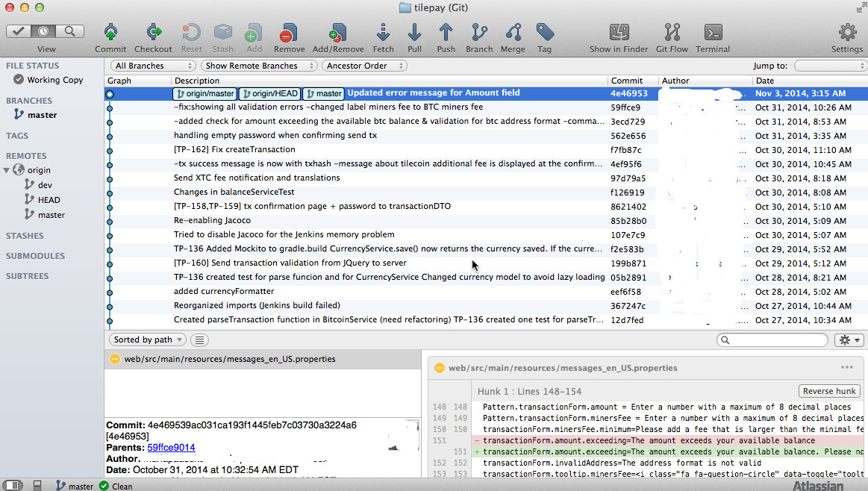Viewport: 868px width, 491px height.
Task: Select the messages_en_US.properties file in list
Action: coord(263,359)
